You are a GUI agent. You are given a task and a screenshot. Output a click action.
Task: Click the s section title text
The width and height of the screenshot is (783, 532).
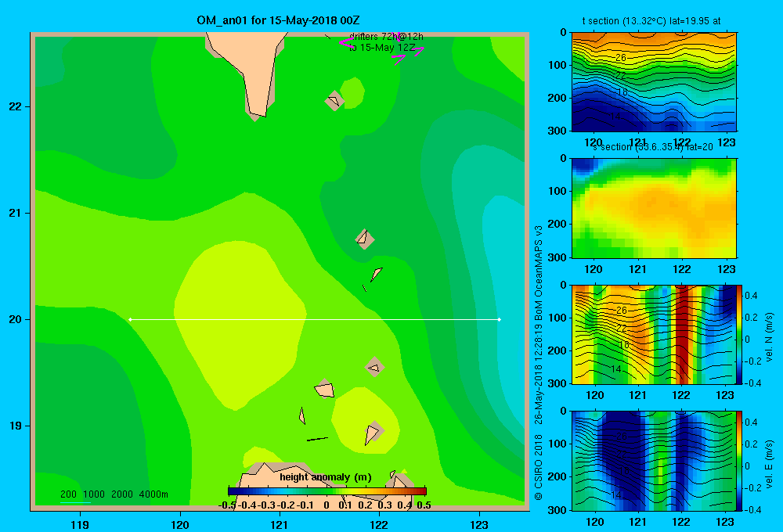652,147
